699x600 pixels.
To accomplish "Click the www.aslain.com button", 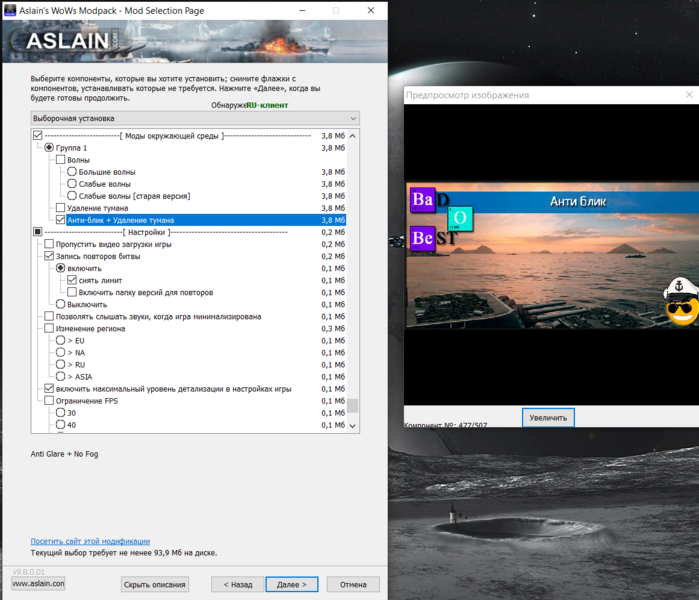I will 38,584.
